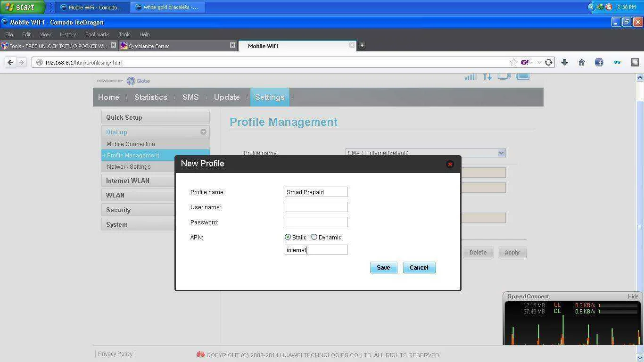644x362 pixels.
Task: Open the Bookmarks menu
Action: [x=97, y=34]
